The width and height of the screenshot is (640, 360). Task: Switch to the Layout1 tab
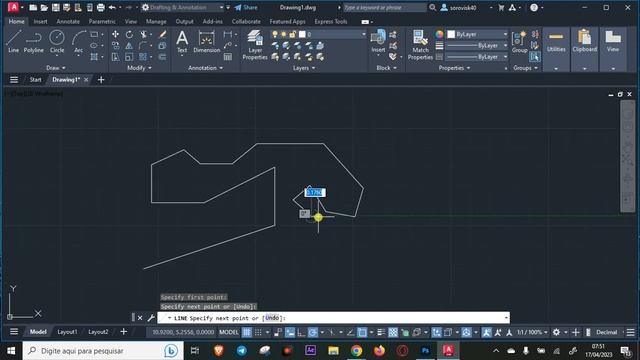(67, 332)
